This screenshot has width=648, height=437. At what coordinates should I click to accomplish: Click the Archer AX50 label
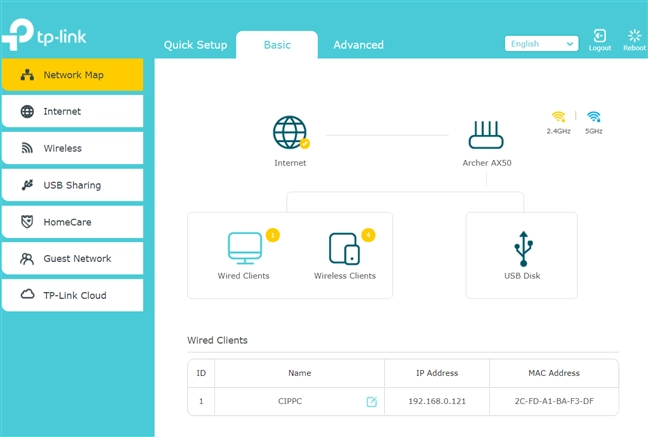coord(487,163)
